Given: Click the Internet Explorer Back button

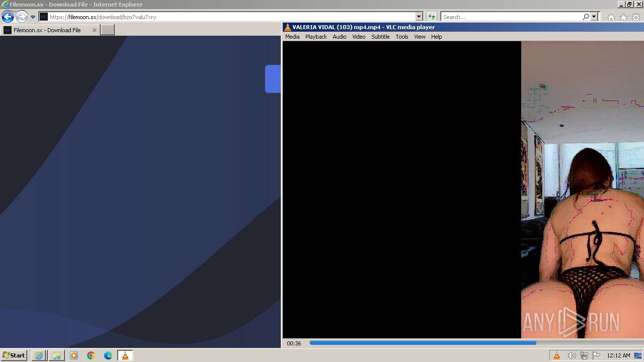Looking at the screenshot, I should point(8,17).
